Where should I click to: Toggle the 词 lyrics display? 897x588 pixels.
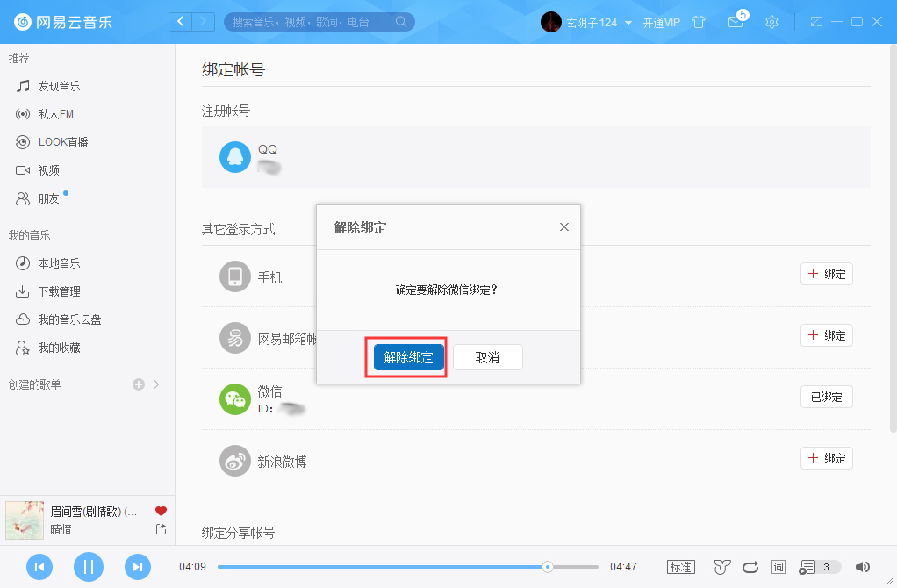pos(778,567)
